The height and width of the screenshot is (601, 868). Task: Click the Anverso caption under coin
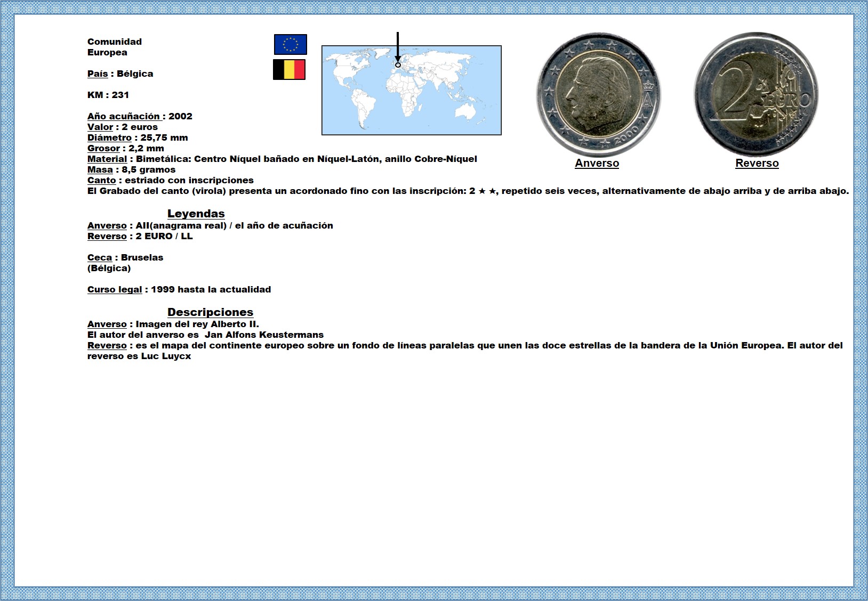pos(597,164)
